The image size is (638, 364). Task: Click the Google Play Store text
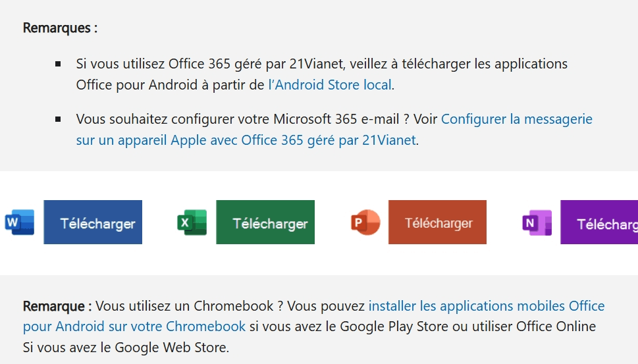click(394, 326)
